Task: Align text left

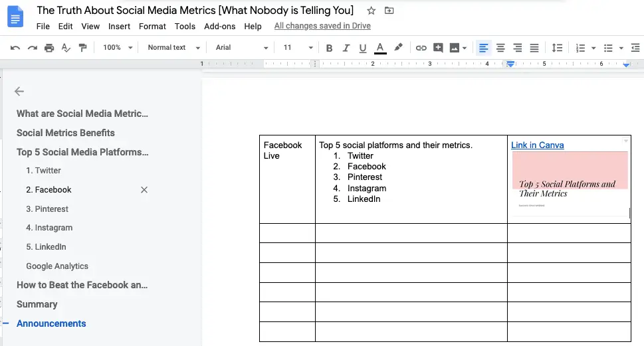Action: pyautogui.click(x=483, y=48)
